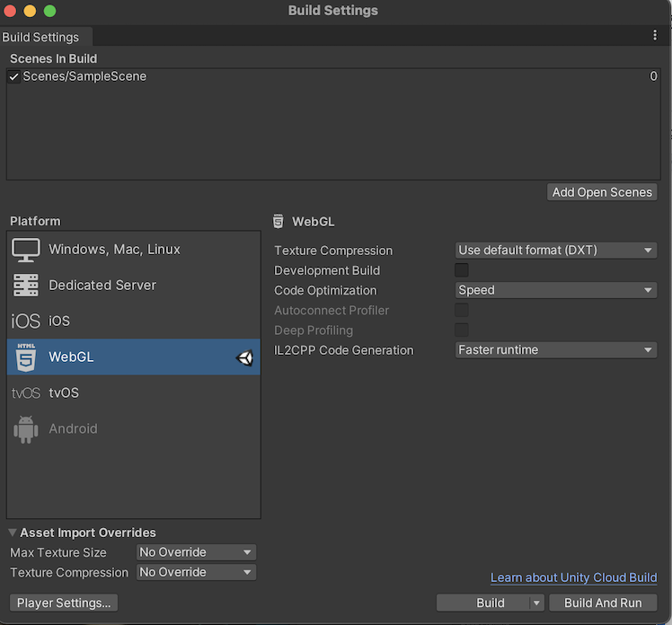Click the tvOS platform icon
Viewport: 672px width, 625px height.
pyautogui.click(x=25, y=393)
